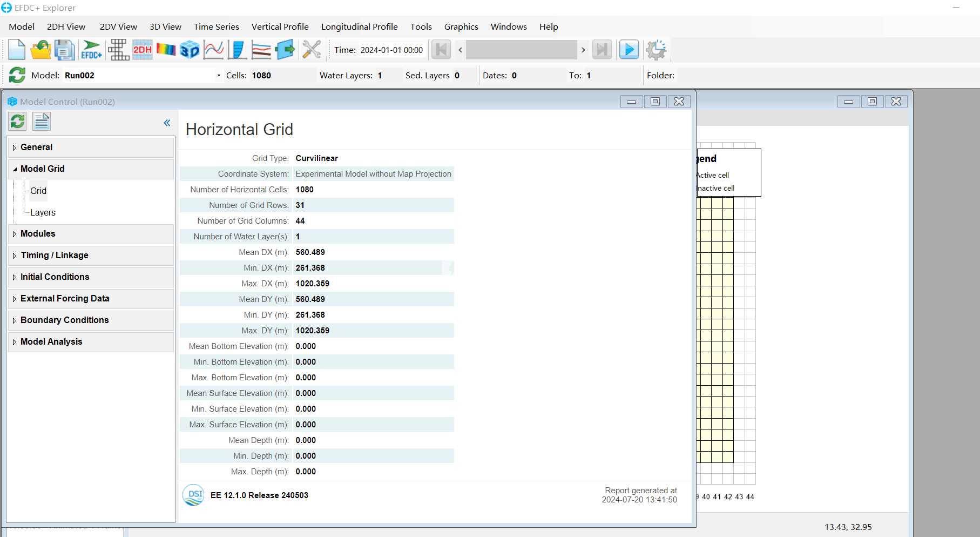980x537 pixels.
Task: Play the model animation
Action: 628,50
